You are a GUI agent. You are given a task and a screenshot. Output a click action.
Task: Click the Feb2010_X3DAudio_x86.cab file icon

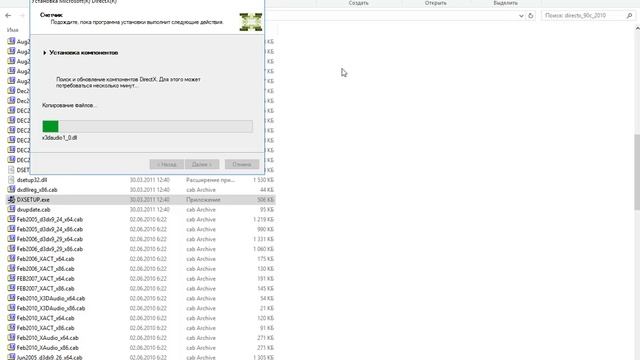11,308
